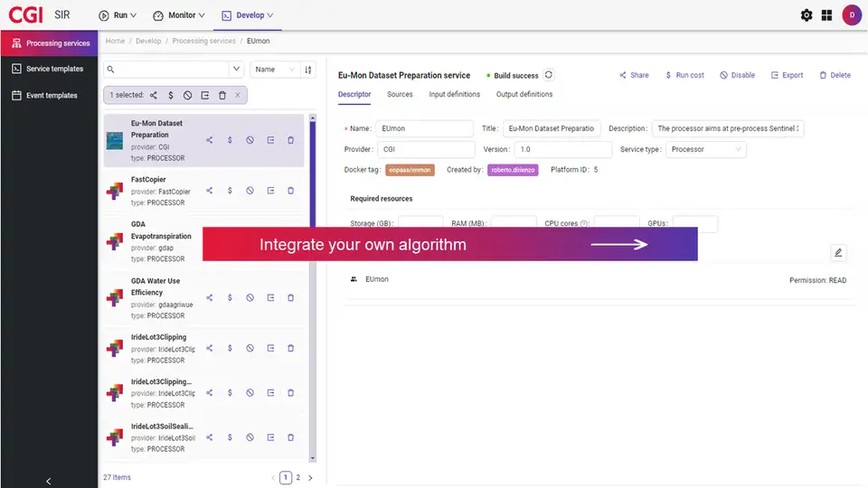868x488 pixels.
Task: Click the Export button
Action: [x=787, y=75]
